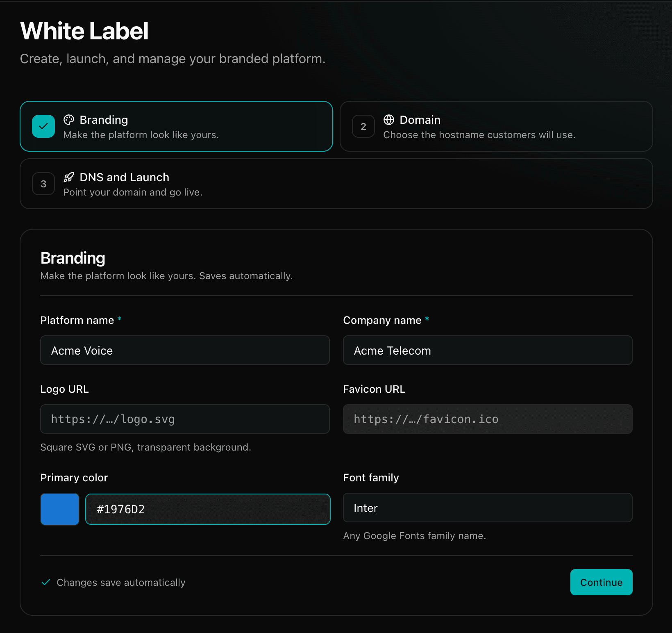Click into the Favicon URL input
Image resolution: width=672 pixels, height=633 pixels.
pos(488,419)
